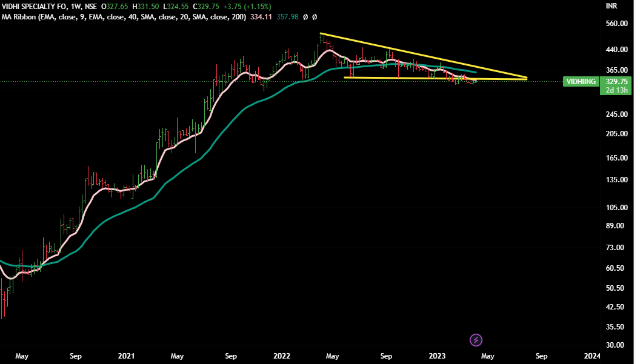Click the last ø symbol in indicator row
Image resolution: width=640 pixels, height=364 pixels.
coord(314,17)
